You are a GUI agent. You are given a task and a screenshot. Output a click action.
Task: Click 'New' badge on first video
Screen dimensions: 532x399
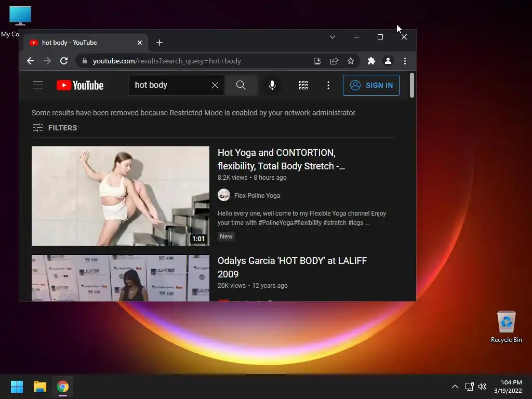coord(226,236)
